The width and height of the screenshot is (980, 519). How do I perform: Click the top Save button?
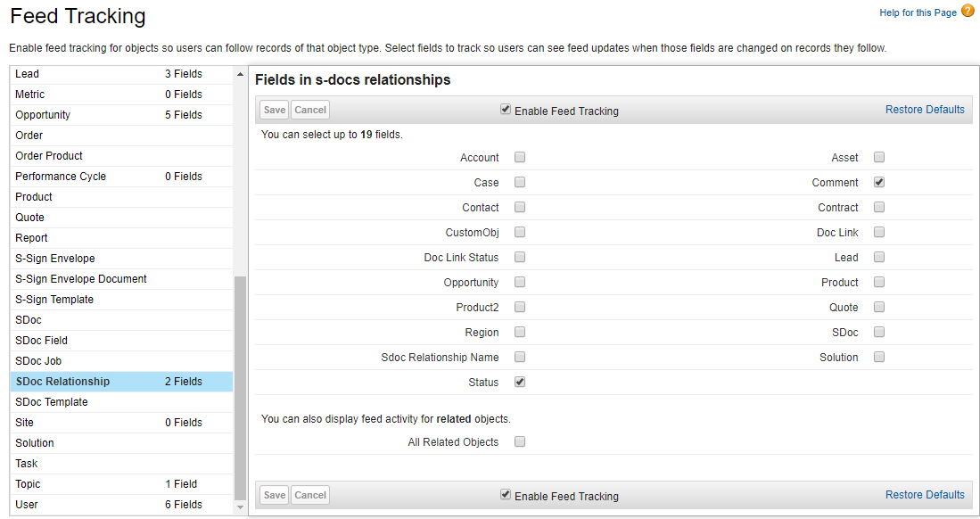(274, 109)
